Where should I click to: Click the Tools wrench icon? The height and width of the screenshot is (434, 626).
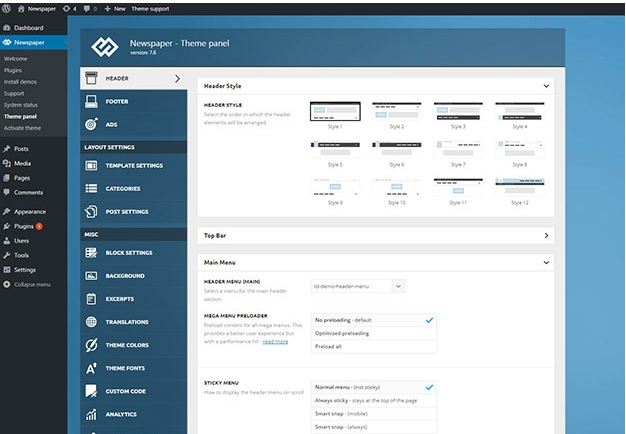tap(6, 255)
